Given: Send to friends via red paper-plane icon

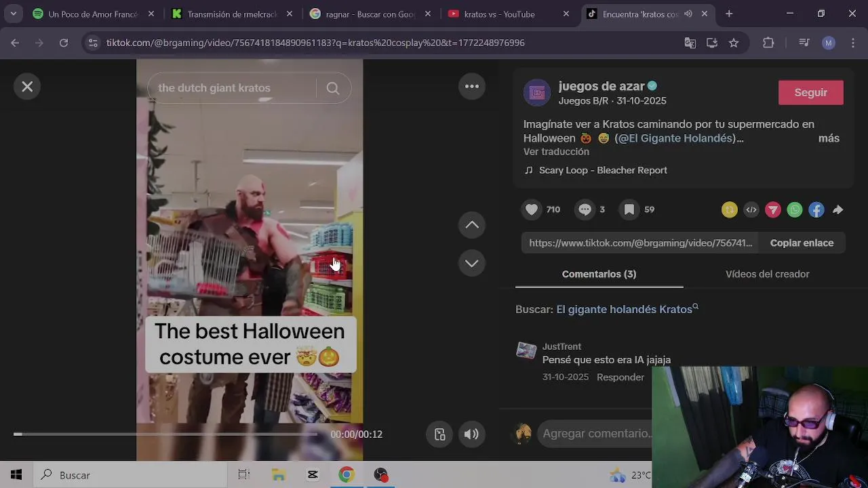Looking at the screenshot, I should coord(773,210).
